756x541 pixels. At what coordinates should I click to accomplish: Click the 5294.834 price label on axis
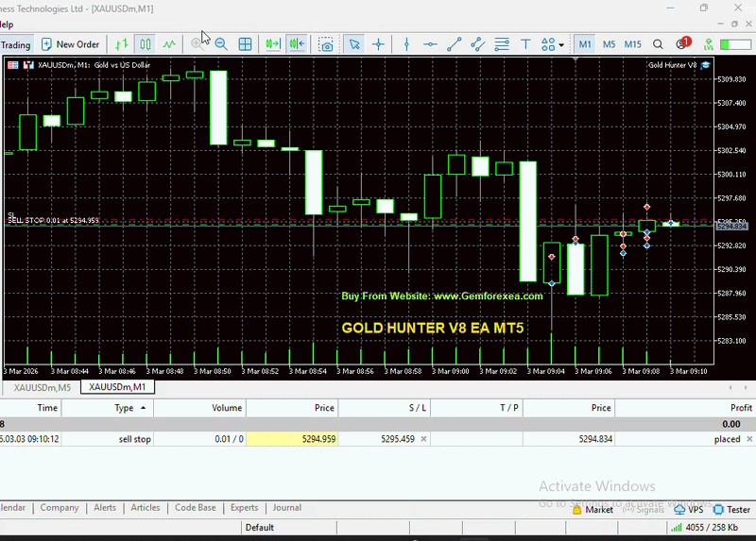[731, 226]
